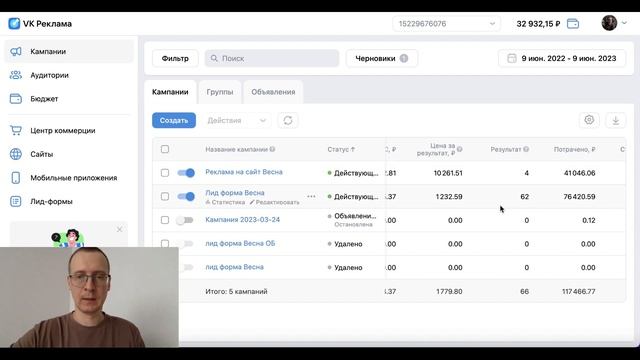Sort by Статус column arrow

click(353, 149)
